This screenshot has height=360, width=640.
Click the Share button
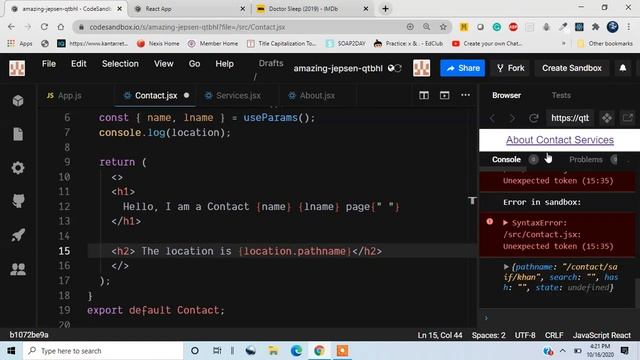[x=462, y=68]
